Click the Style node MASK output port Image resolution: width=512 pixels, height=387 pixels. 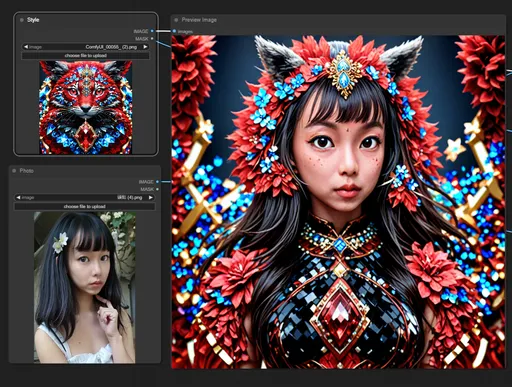(x=152, y=39)
